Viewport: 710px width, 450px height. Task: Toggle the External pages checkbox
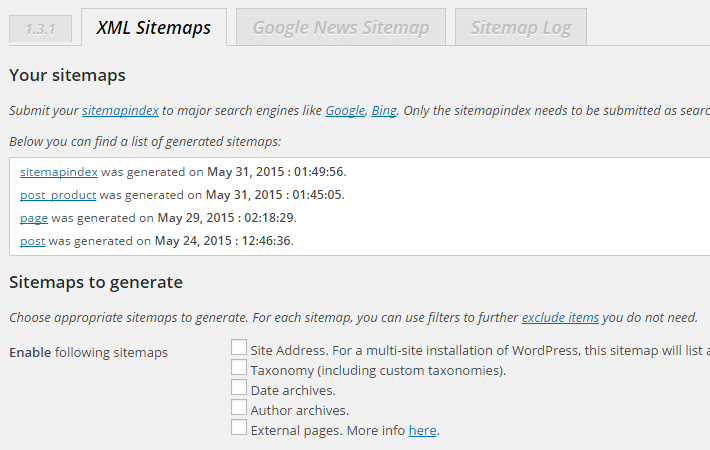click(239, 427)
